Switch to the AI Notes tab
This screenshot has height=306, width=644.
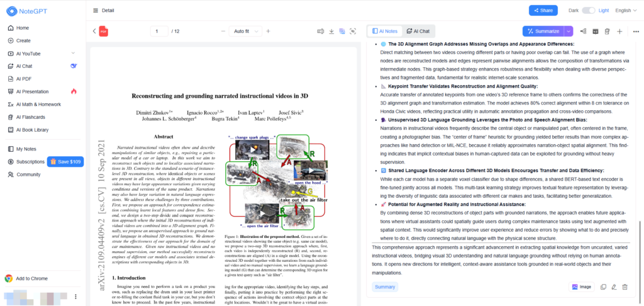[x=385, y=31]
